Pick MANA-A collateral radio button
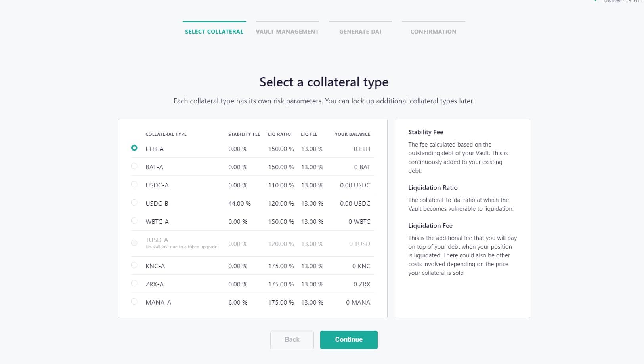The width and height of the screenshot is (644, 364). tap(134, 301)
